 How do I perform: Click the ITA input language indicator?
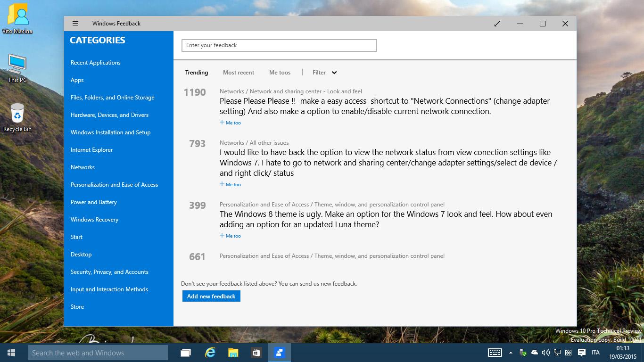click(595, 353)
